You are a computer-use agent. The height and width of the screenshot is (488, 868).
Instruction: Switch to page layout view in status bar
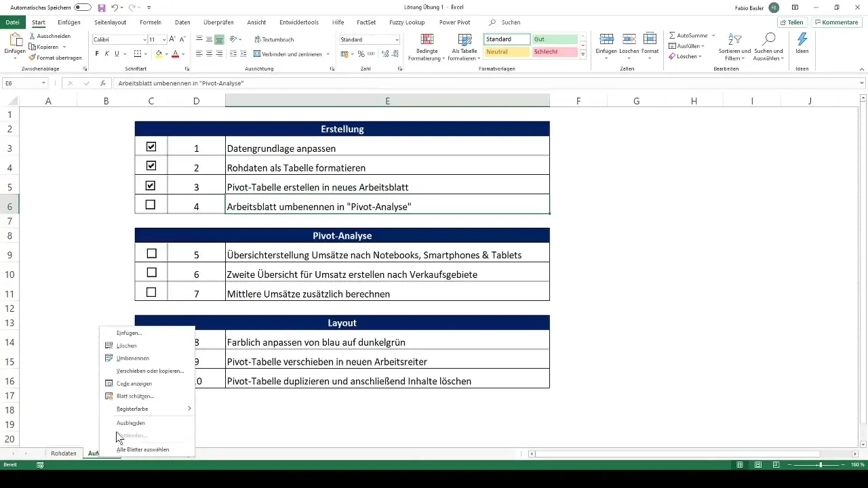click(757, 465)
